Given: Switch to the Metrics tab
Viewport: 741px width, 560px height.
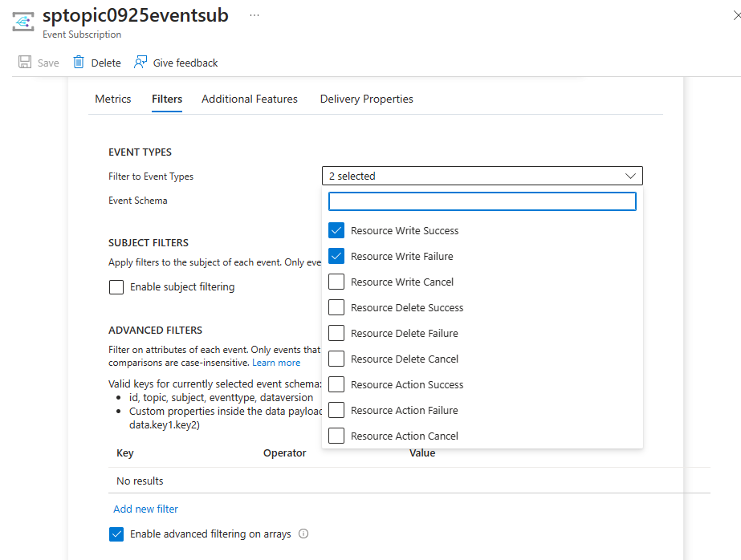Looking at the screenshot, I should click(x=113, y=99).
